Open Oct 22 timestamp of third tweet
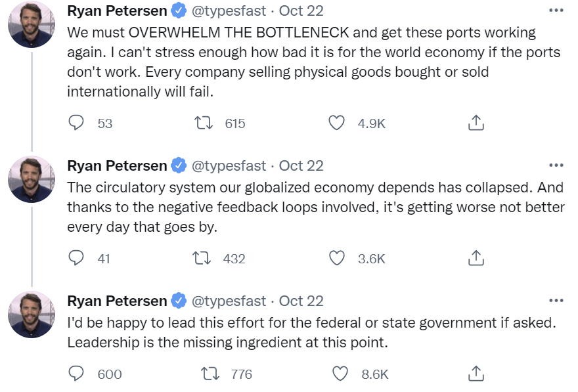The height and width of the screenshot is (392, 578). (301, 301)
